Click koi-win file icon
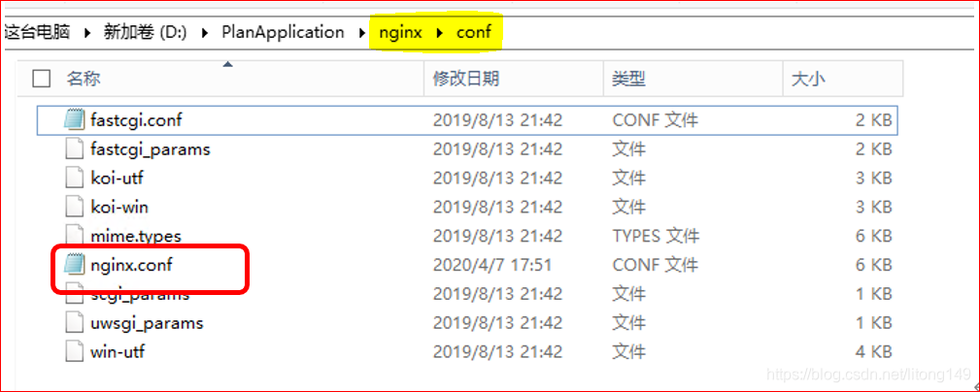This screenshot has width=980, height=392. (x=75, y=207)
